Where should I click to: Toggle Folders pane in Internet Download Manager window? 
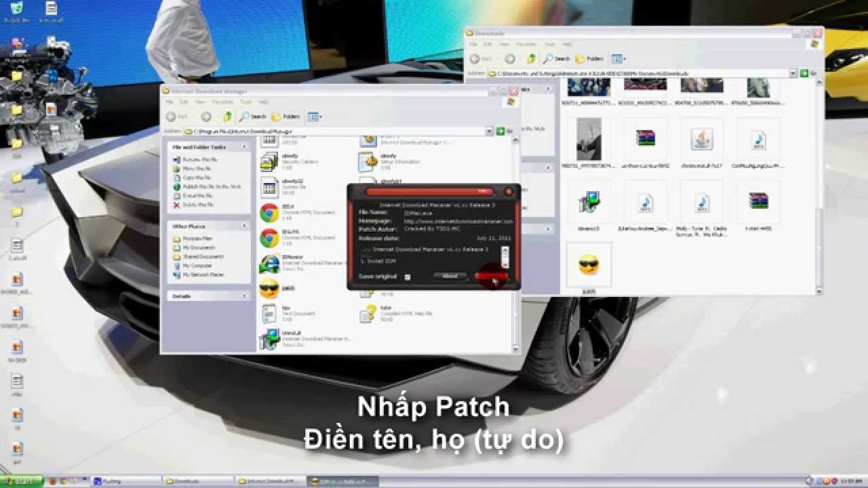pyautogui.click(x=286, y=117)
